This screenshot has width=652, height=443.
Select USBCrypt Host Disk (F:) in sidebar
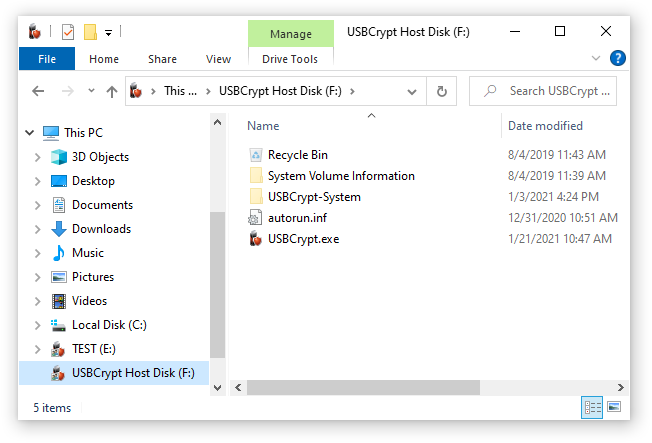pos(114,373)
